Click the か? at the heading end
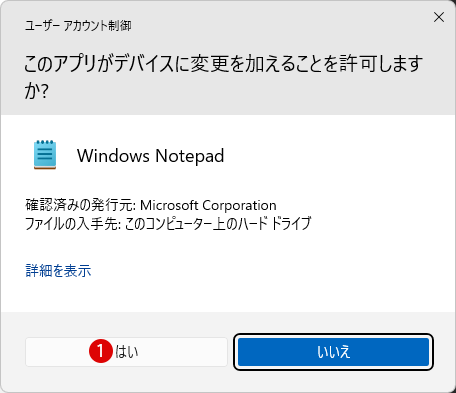The height and width of the screenshot is (393, 456). click(37, 91)
